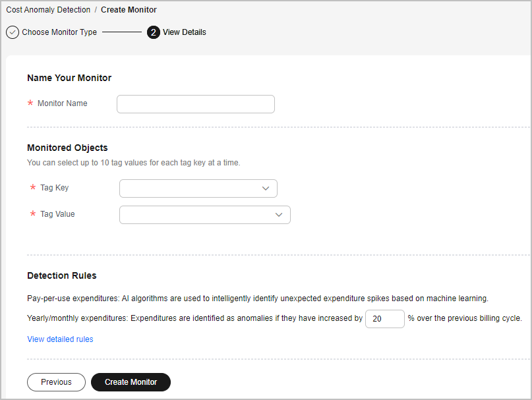Click the Tag Value chevron arrow
532x400 pixels.
point(279,215)
